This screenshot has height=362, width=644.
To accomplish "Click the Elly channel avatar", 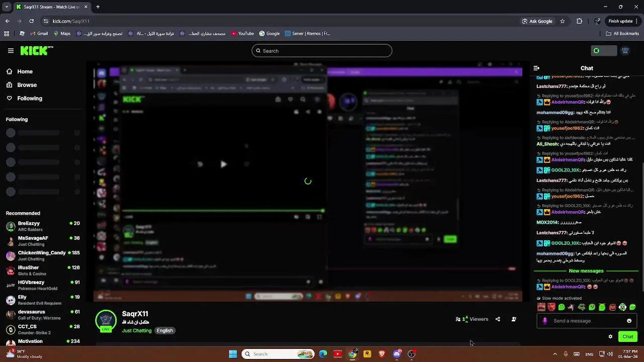I will coord(11,300).
